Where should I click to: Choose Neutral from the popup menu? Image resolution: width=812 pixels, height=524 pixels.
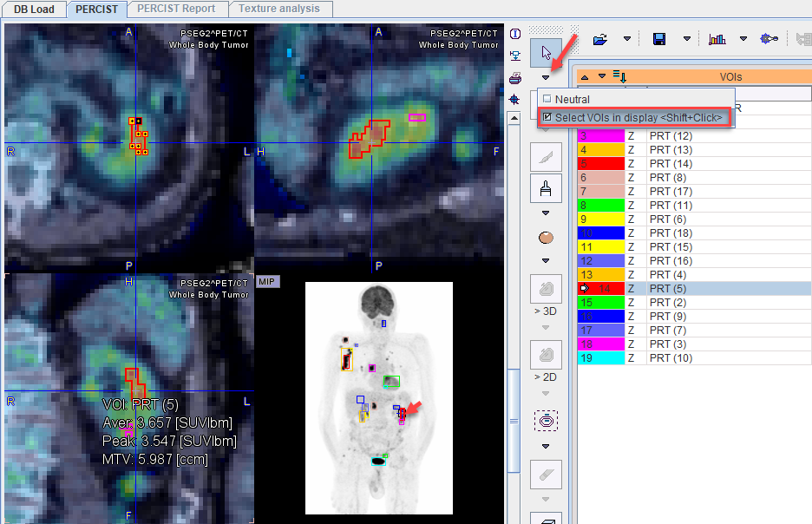point(637,99)
